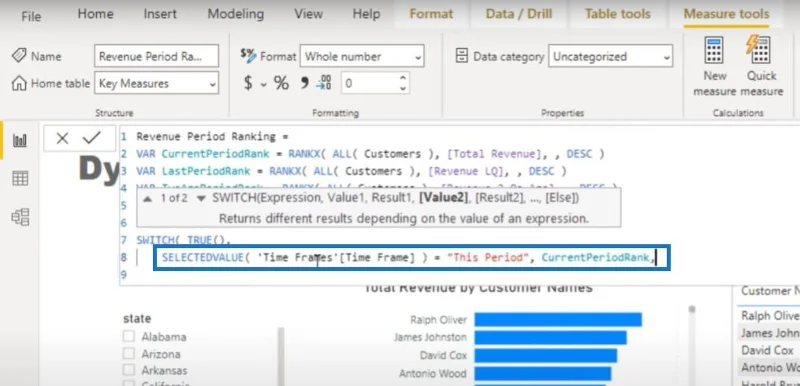Decrease decimal places with down arrow
Image resolution: width=800 pixels, height=386 pixels.
point(403,88)
